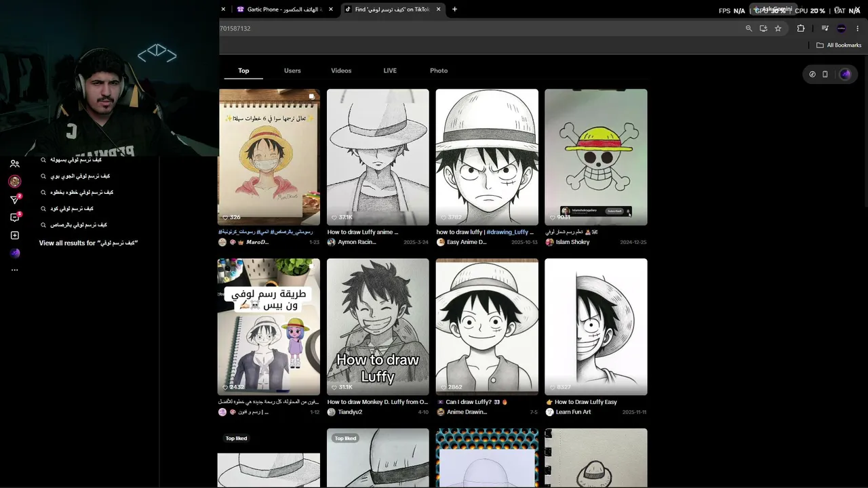Open the Arabic-titled Luffy video with 2432 likes
This screenshot has height=488, width=868.
click(x=269, y=327)
